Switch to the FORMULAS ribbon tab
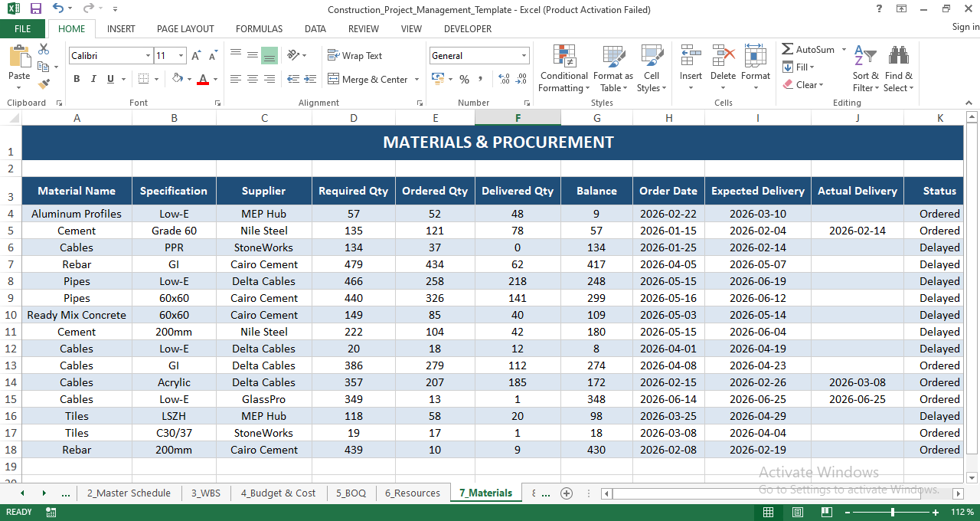The height and width of the screenshot is (521, 980). pos(259,28)
